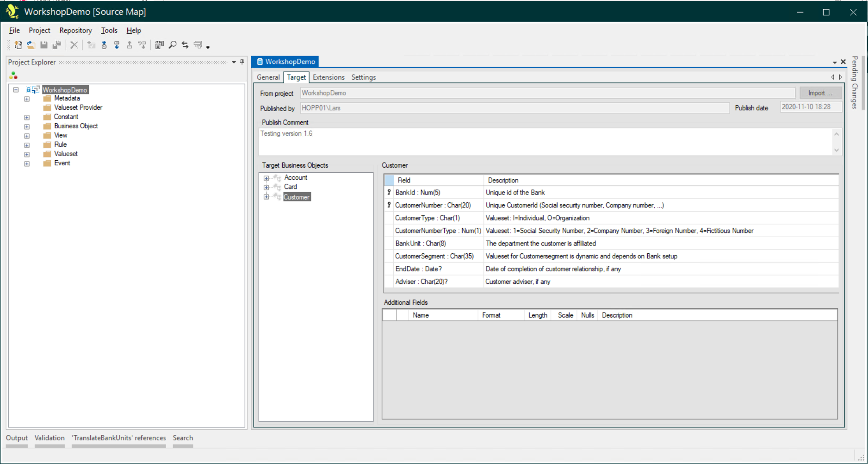
Task: Click the blue down-arrow check-out icon
Action: [x=117, y=45]
